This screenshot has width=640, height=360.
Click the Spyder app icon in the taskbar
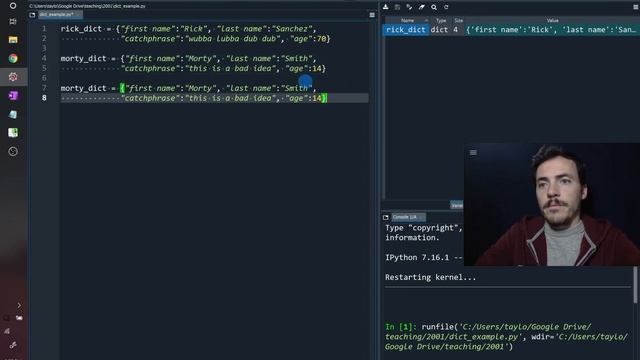[13, 77]
